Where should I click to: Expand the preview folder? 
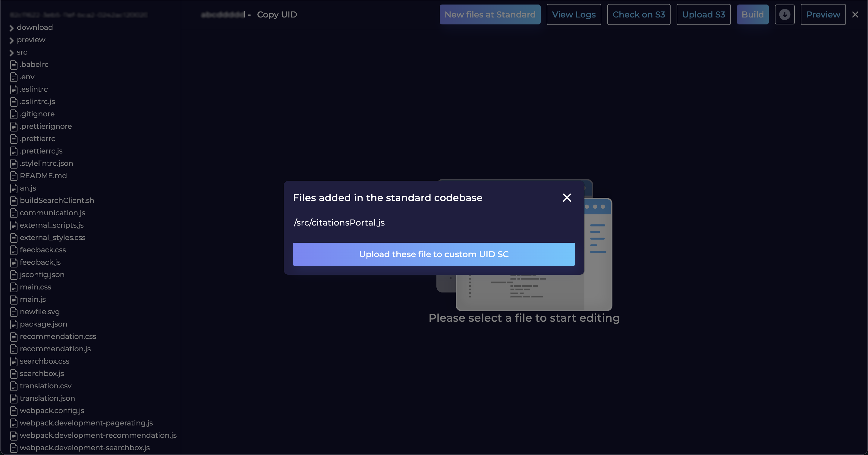[12, 40]
